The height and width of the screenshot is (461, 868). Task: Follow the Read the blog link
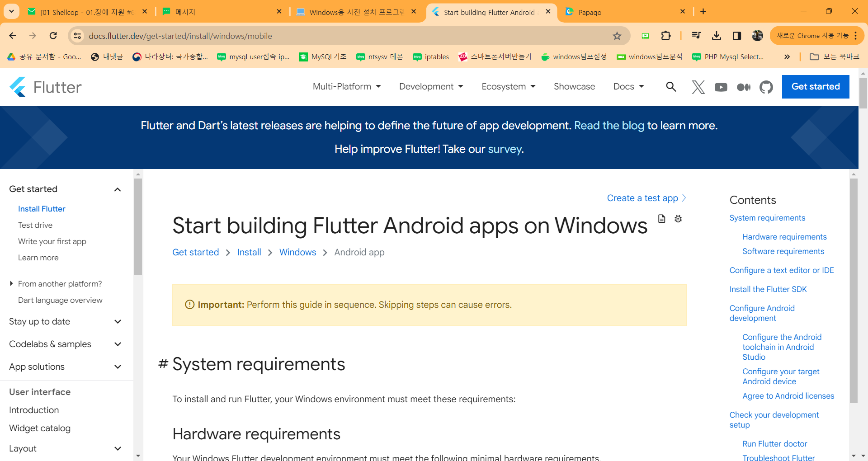[609, 126]
